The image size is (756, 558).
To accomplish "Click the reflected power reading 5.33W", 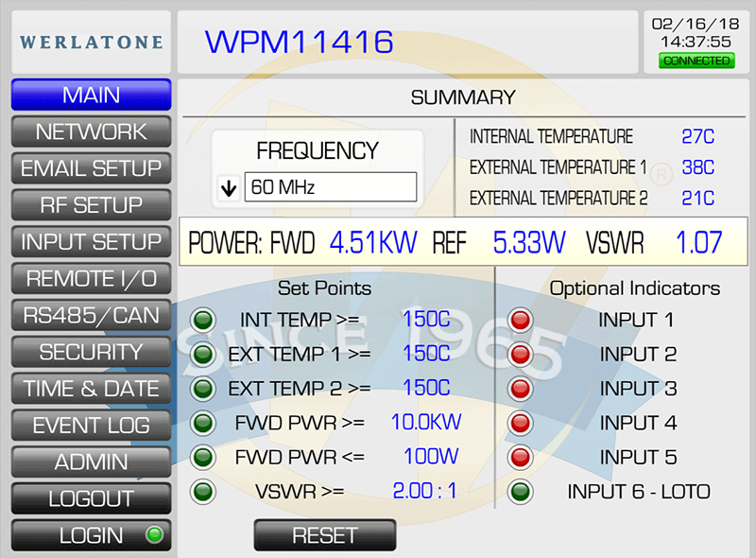I will click(x=529, y=242).
